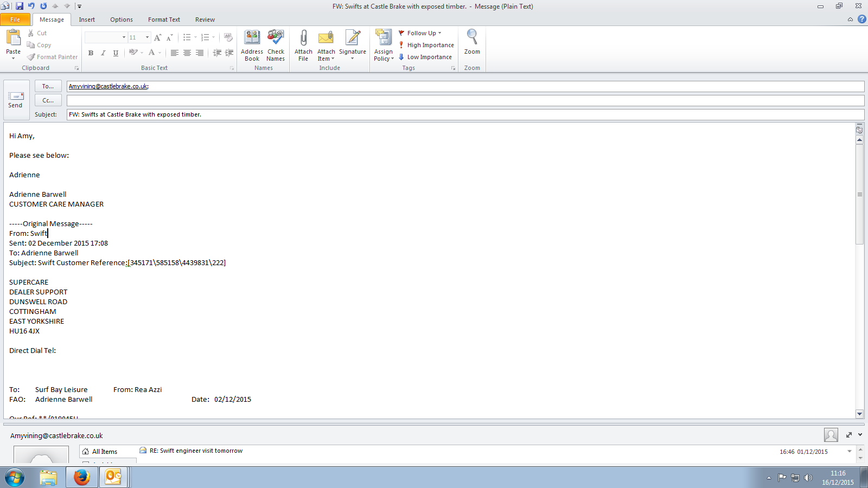Viewport: 868px width, 488px height.
Task: Open Firefox from the taskbar
Action: pyautogui.click(x=81, y=477)
